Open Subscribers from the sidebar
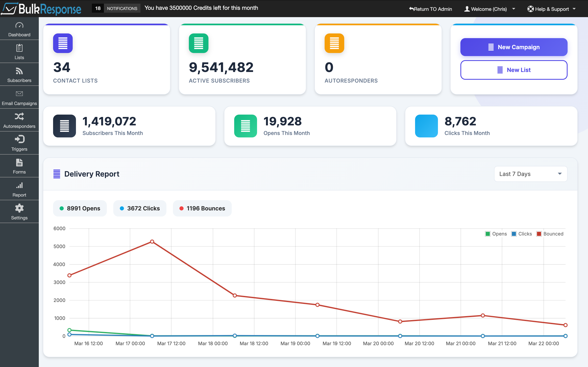The height and width of the screenshot is (367, 588). [x=19, y=74]
